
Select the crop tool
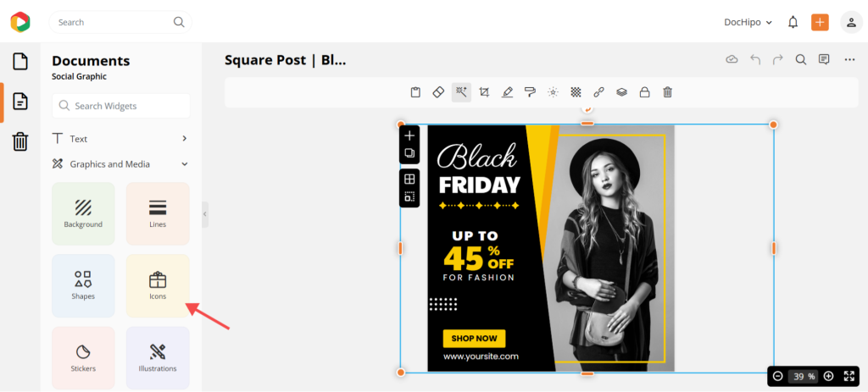484,92
